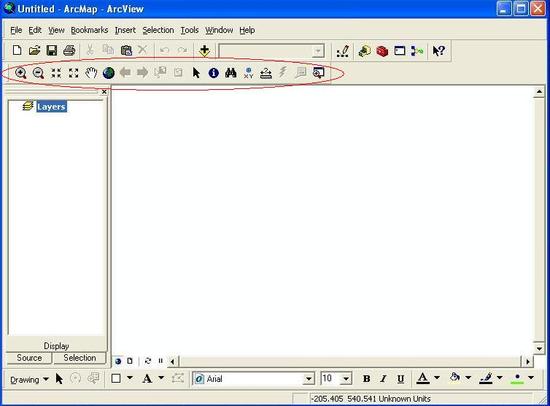
Task: Expand the font size dropdown
Action: (346, 379)
